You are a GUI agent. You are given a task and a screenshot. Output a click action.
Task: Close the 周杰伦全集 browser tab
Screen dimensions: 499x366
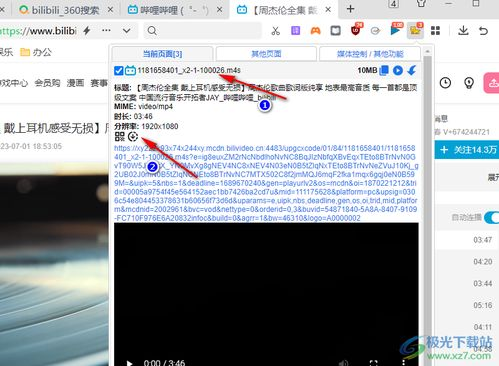(x=328, y=10)
